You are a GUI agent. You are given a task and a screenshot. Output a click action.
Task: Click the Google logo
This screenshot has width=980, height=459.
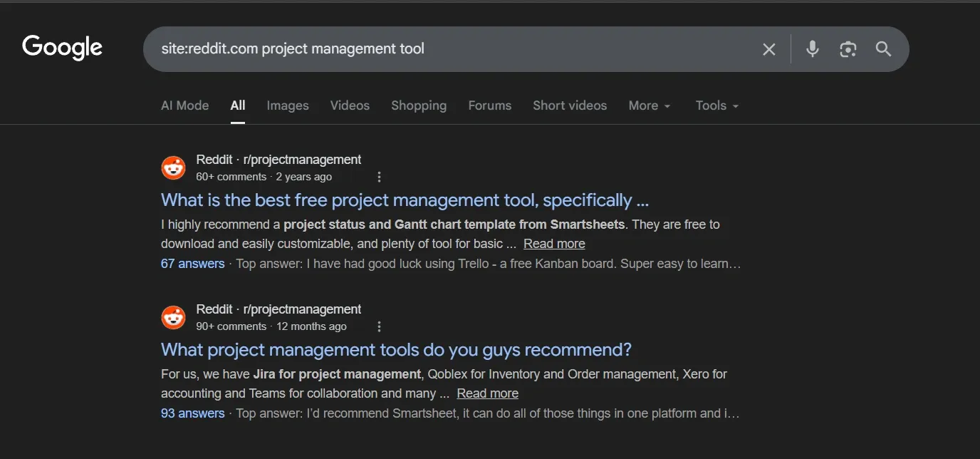pos(63,48)
